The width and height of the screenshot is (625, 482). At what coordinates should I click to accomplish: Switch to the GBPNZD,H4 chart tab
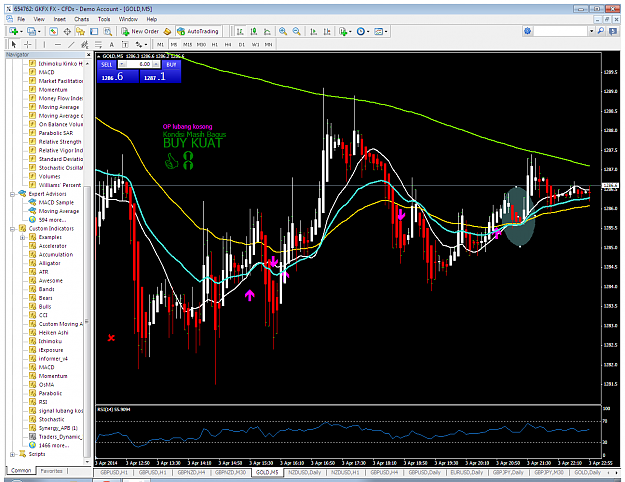tap(191, 472)
